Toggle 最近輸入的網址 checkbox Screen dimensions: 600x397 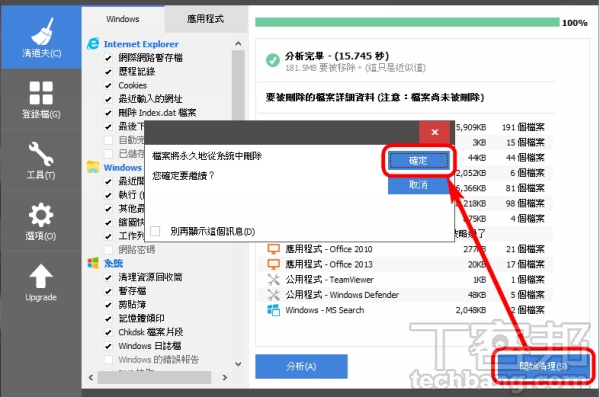tap(108, 99)
